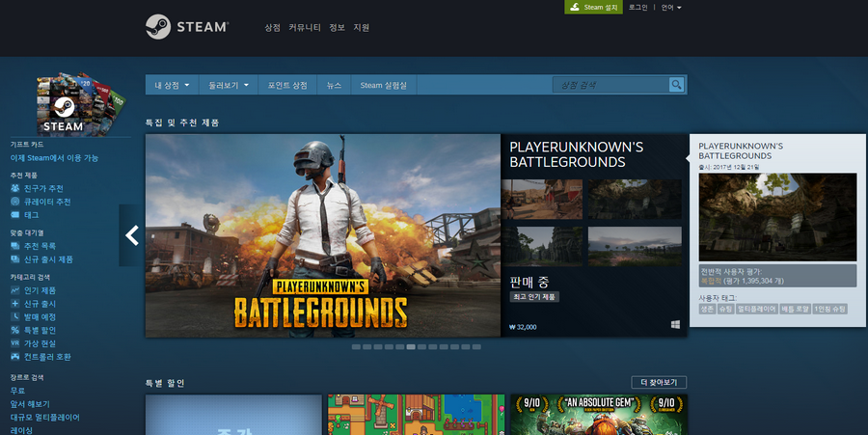Click the 멀티플레이어 user tag
868x435 pixels.
coord(757,309)
